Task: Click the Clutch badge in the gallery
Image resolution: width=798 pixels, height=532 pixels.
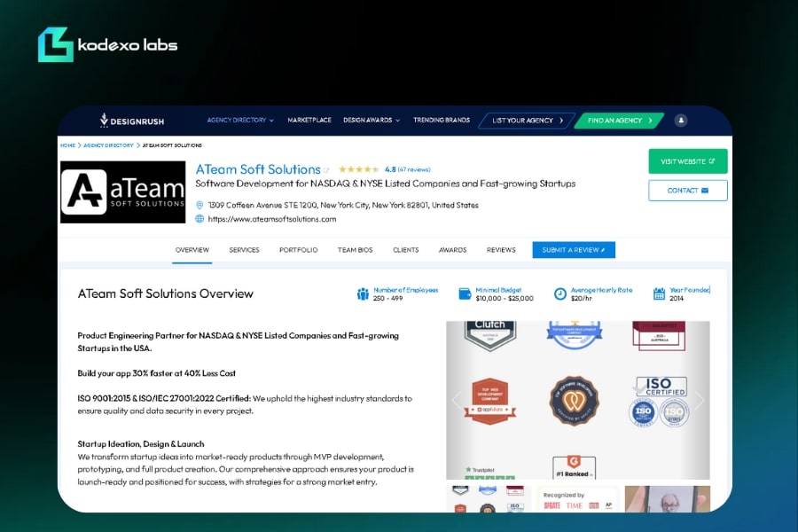Action: [490, 335]
